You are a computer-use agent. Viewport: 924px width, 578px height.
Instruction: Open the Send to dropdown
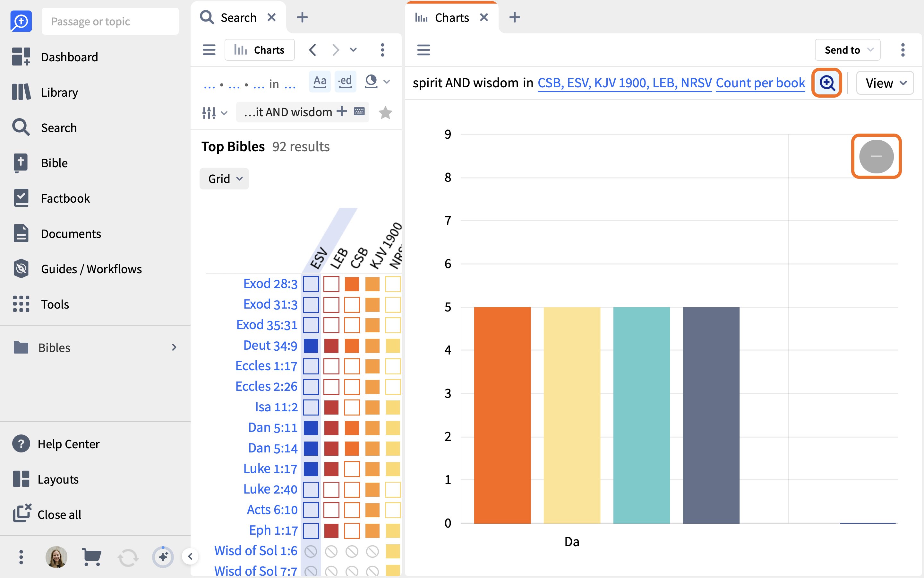pos(848,50)
